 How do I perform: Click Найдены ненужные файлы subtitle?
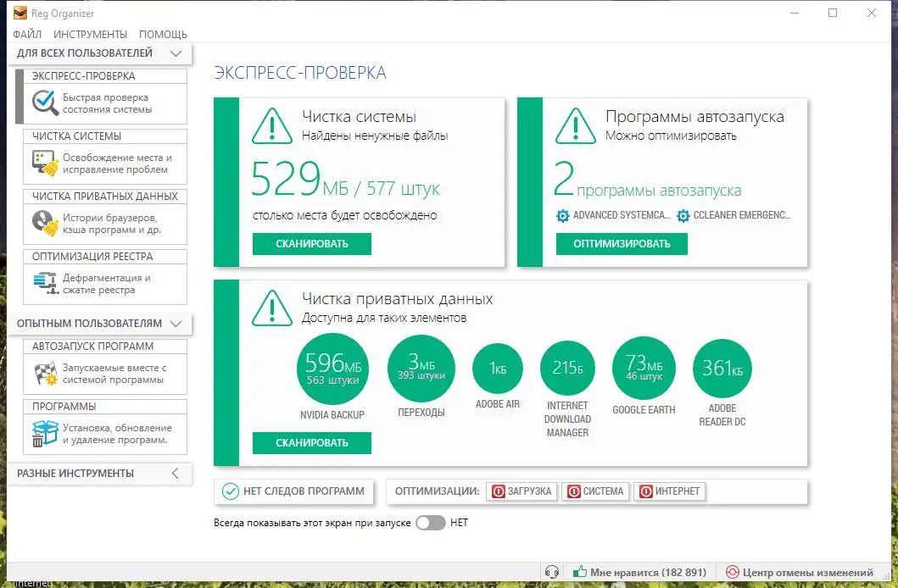coord(375,136)
